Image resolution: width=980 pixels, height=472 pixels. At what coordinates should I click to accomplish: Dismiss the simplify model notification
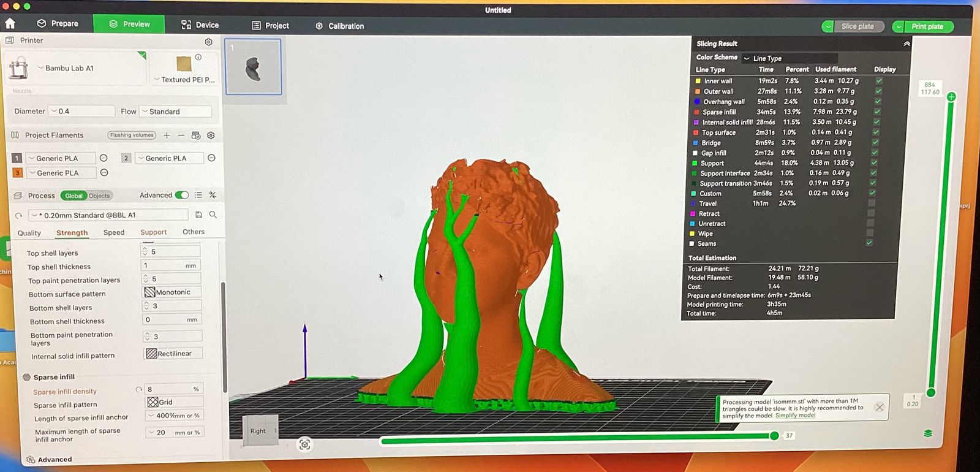pos(880,407)
